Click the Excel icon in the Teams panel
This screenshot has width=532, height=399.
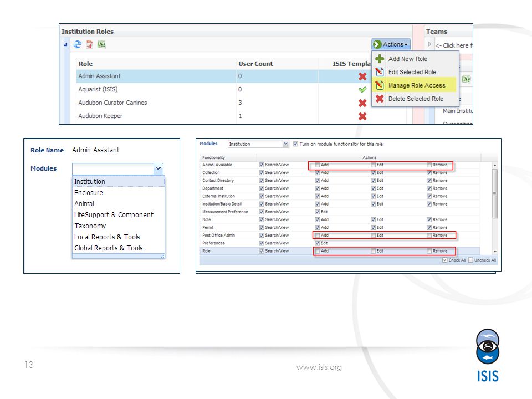click(x=467, y=79)
